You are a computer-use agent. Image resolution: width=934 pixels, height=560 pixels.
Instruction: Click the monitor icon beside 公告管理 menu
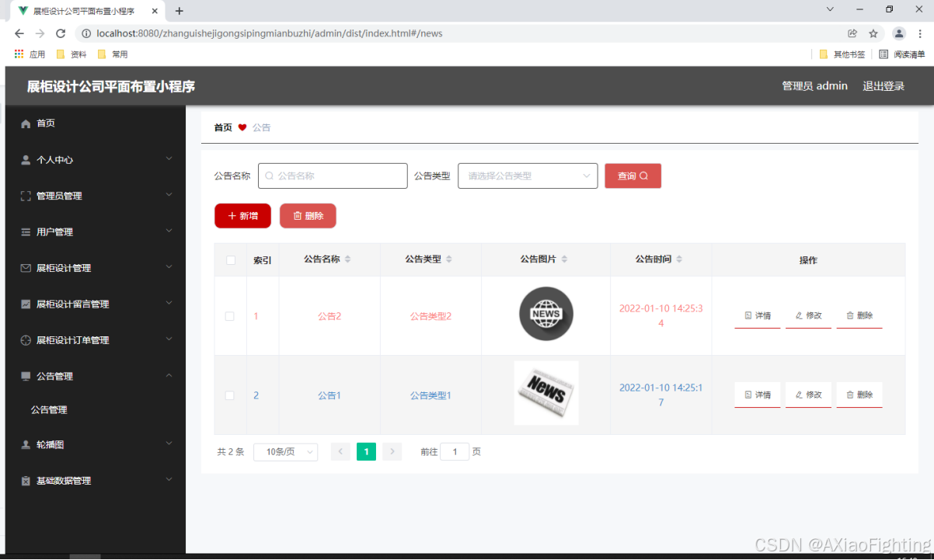coord(26,377)
